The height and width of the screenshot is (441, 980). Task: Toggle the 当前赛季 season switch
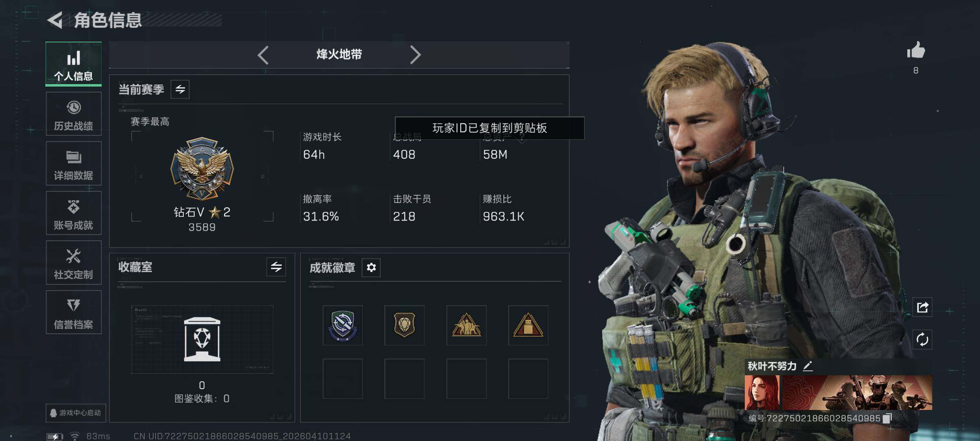pos(180,89)
